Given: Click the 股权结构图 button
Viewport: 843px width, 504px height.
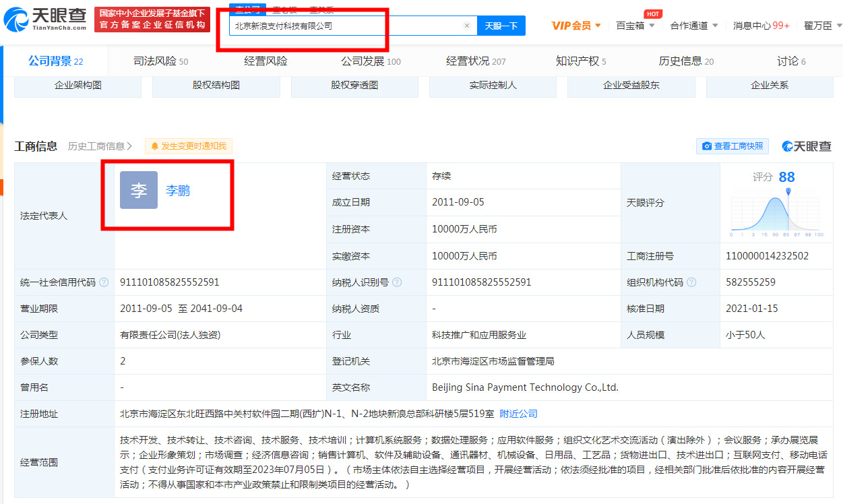Looking at the screenshot, I should 216,86.
